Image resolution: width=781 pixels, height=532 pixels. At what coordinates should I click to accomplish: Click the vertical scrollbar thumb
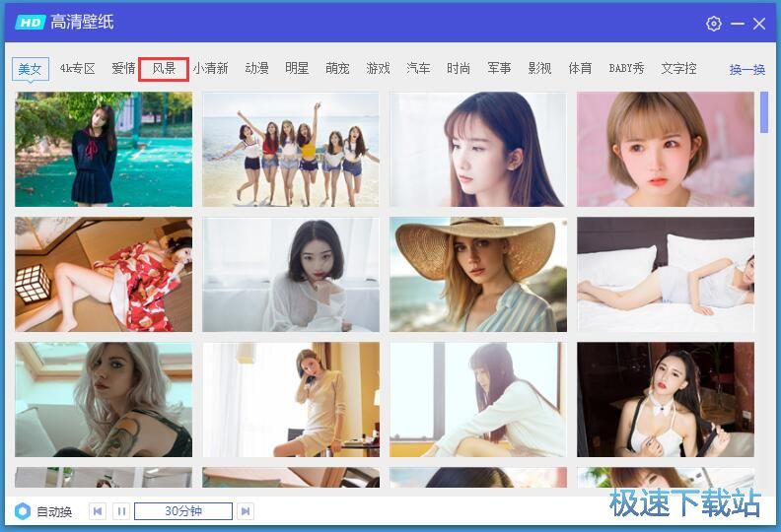764,112
